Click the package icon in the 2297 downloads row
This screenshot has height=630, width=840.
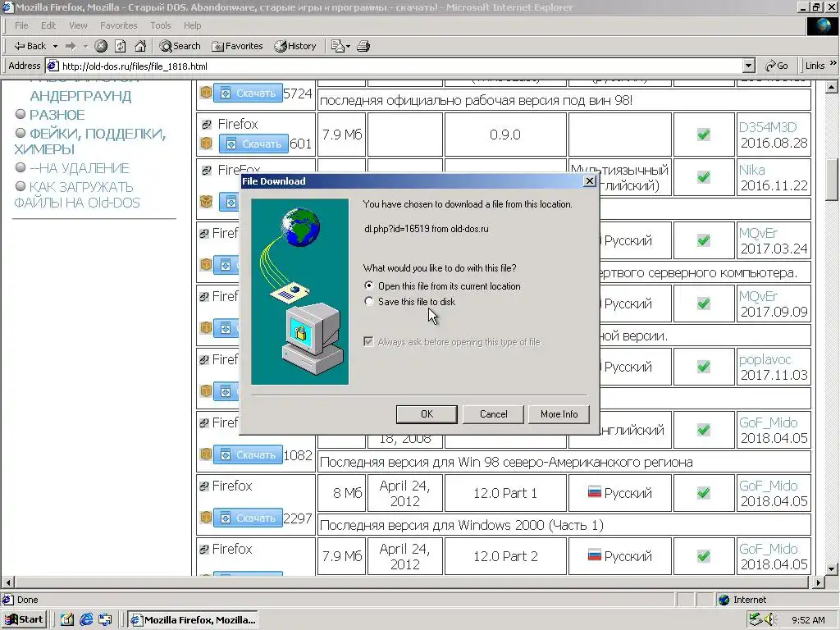pos(206,518)
